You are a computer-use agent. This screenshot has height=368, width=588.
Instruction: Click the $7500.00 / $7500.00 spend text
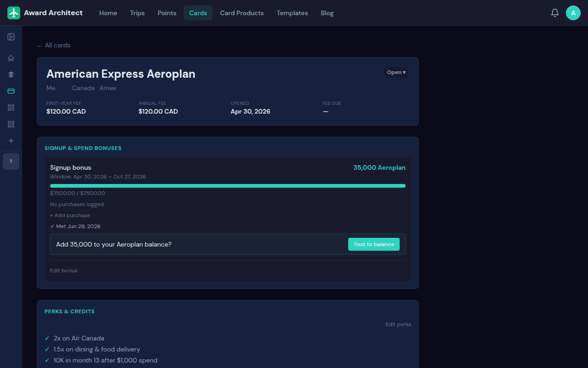[78, 193]
